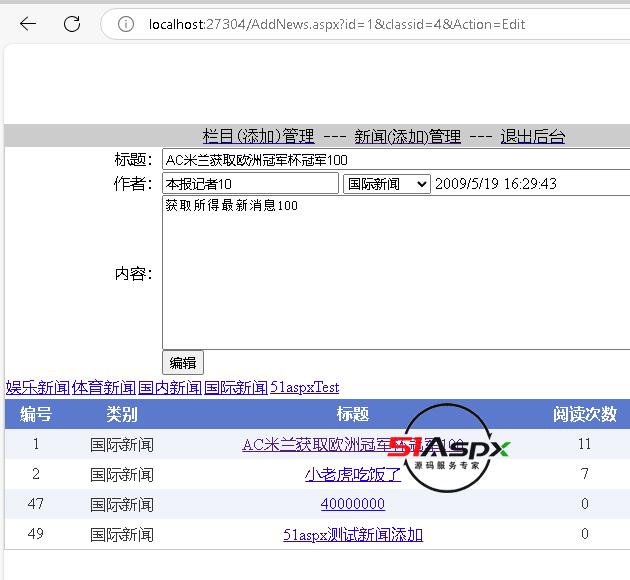Filter by 国际新闻 category link below form

pos(235,388)
